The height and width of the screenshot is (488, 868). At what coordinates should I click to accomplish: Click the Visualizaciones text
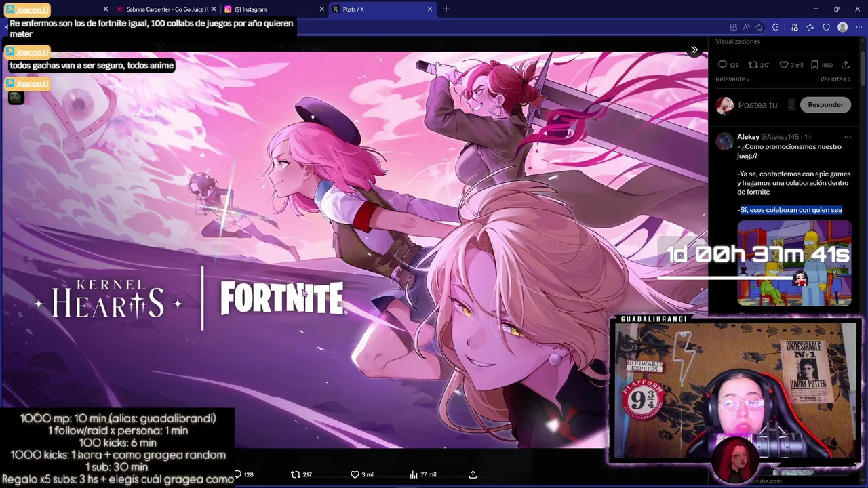coord(738,42)
